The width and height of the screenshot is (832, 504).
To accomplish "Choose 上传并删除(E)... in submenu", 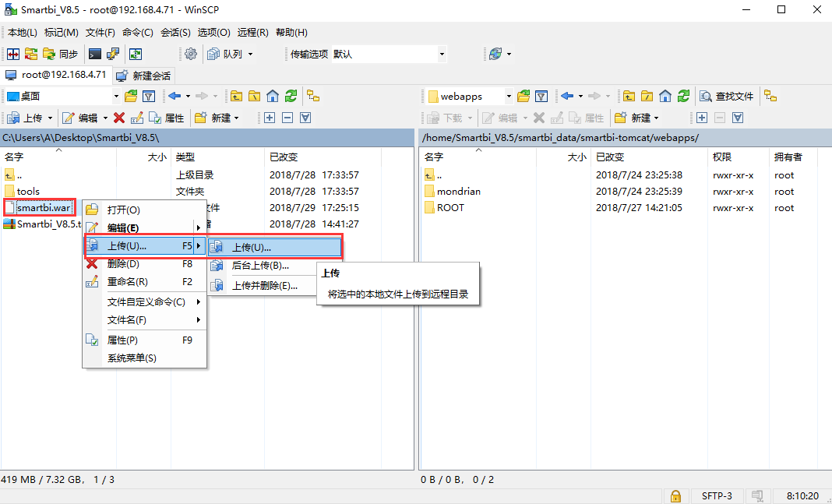I will 265,286.
